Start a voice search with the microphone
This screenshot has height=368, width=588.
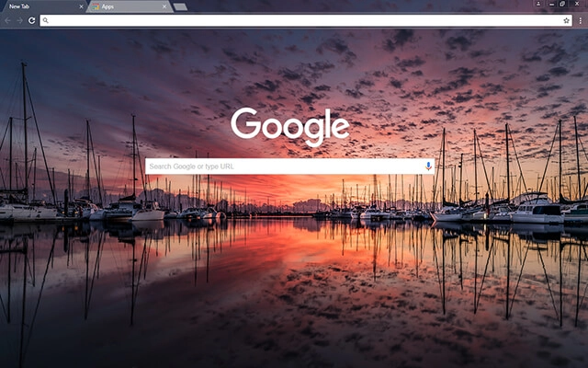point(428,167)
